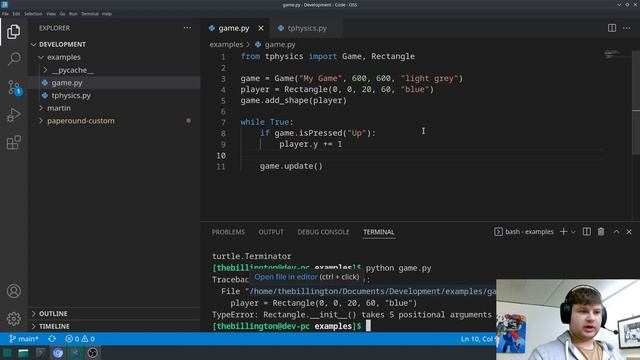The width and height of the screenshot is (640, 360).
Task: Select the bash - examples terminal label
Action: tap(524, 231)
